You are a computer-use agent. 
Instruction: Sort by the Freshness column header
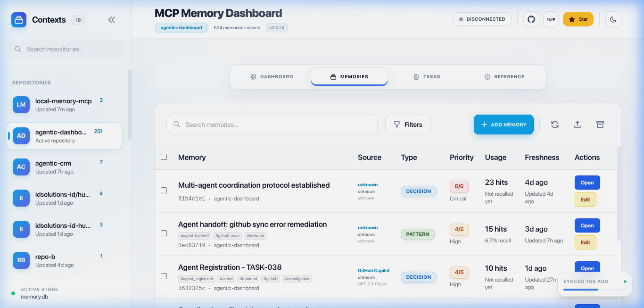(542, 158)
